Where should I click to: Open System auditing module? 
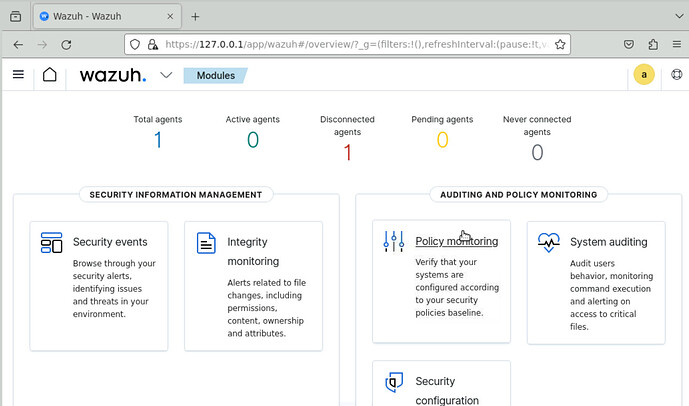click(x=596, y=283)
